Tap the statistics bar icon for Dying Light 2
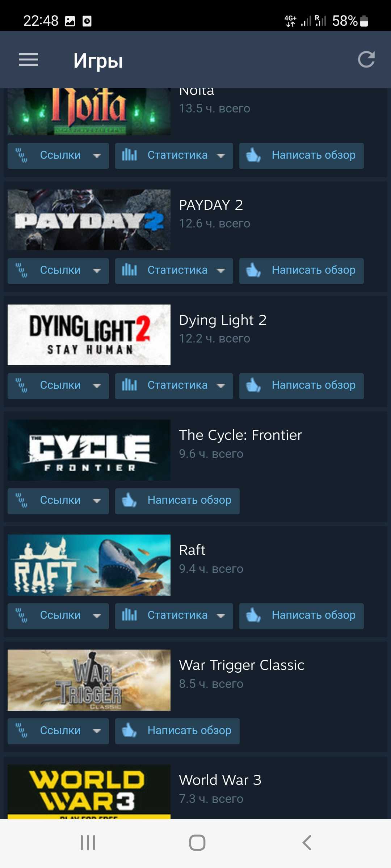The image size is (391, 868). tap(129, 385)
